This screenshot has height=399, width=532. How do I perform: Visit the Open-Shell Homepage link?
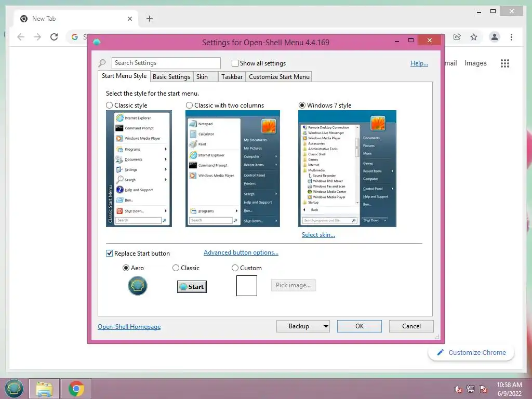[129, 326]
